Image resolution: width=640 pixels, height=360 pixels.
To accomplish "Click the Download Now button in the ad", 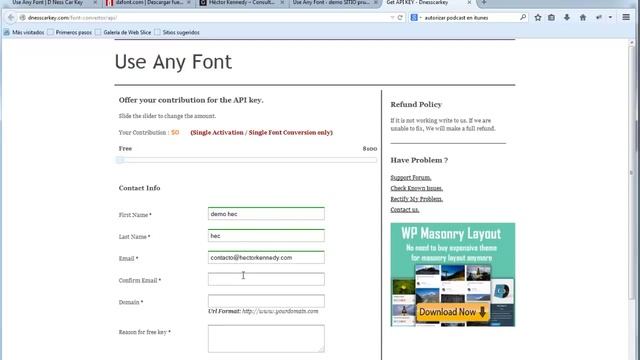I will click(452, 312).
